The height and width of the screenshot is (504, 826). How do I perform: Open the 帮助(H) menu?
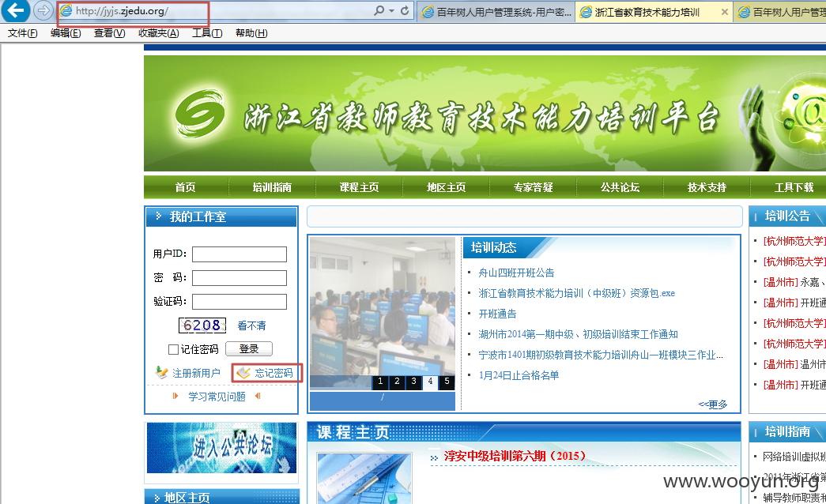coord(251,33)
